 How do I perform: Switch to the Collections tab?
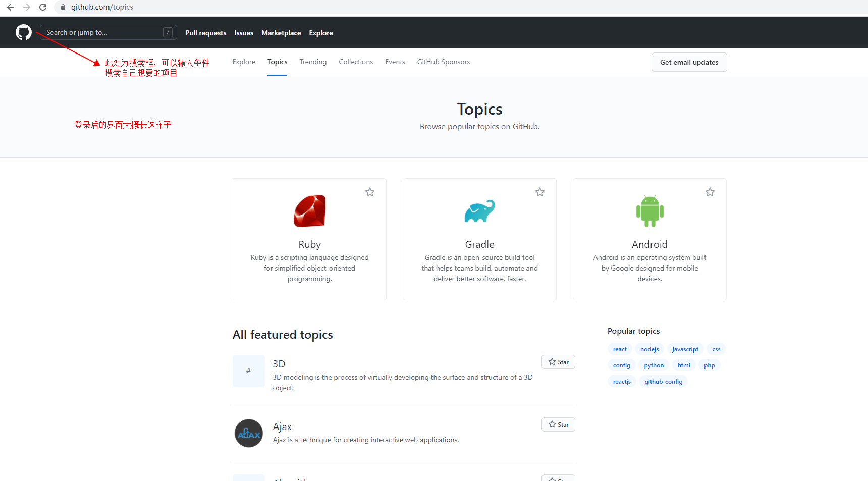pos(356,62)
